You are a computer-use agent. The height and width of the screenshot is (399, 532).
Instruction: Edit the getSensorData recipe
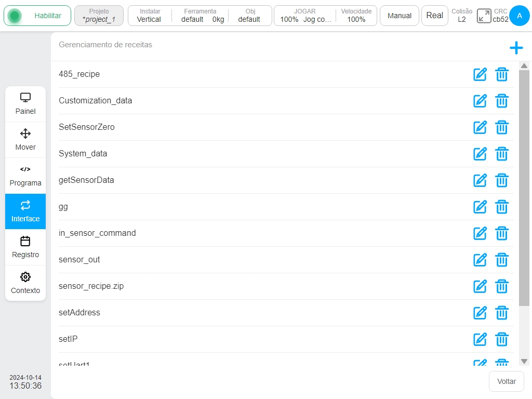(480, 180)
